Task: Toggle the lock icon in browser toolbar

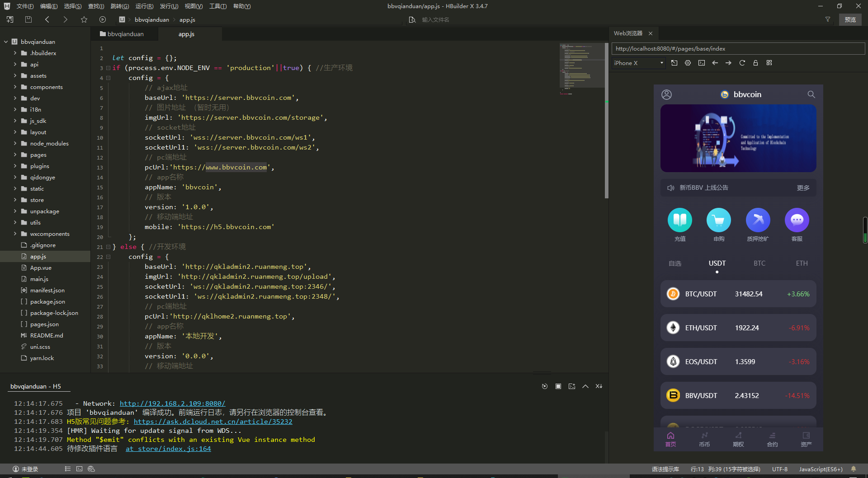Action: 755,63
